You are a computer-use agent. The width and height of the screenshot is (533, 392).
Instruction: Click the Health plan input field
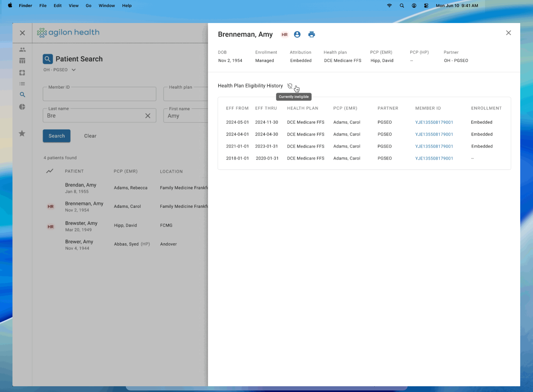click(186, 94)
